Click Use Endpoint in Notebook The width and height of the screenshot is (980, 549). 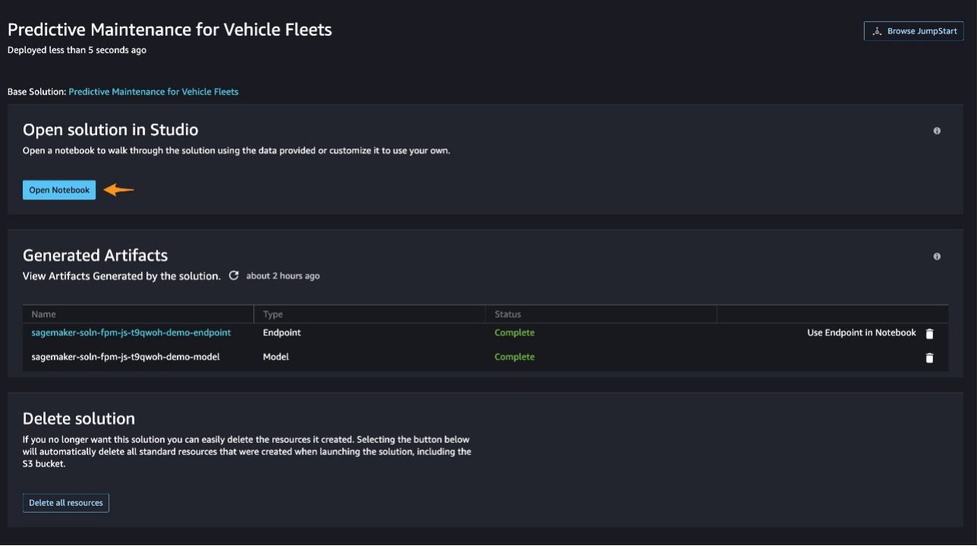coord(862,333)
